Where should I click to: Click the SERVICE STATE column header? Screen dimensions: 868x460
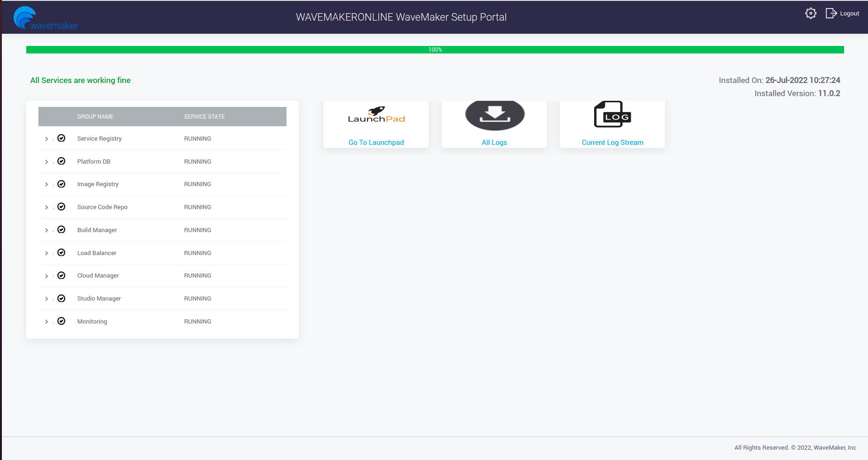(x=204, y=117)
